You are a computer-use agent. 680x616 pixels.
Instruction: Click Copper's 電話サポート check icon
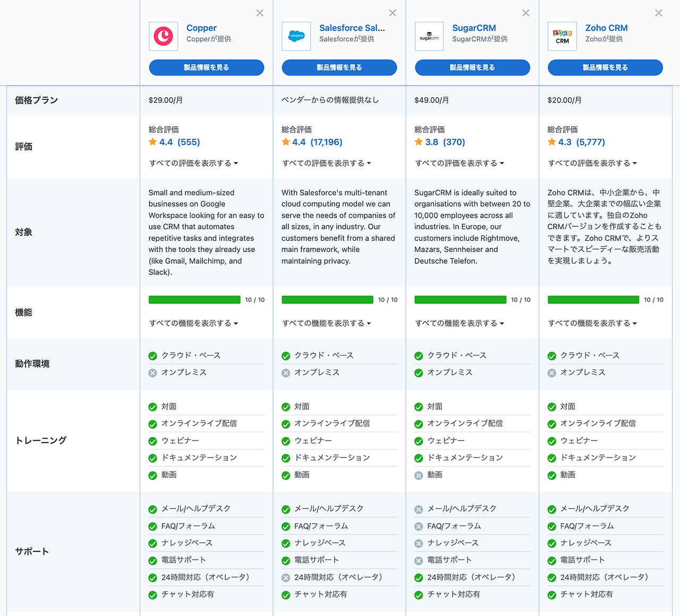coord(153,561)
